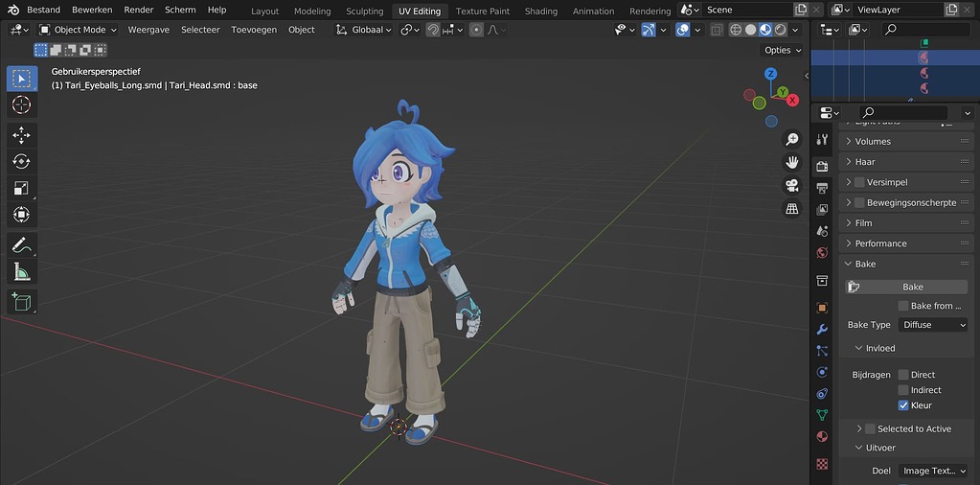
Task: Click the viewport zoom magnifier icon
Action: tap(792, 139)
